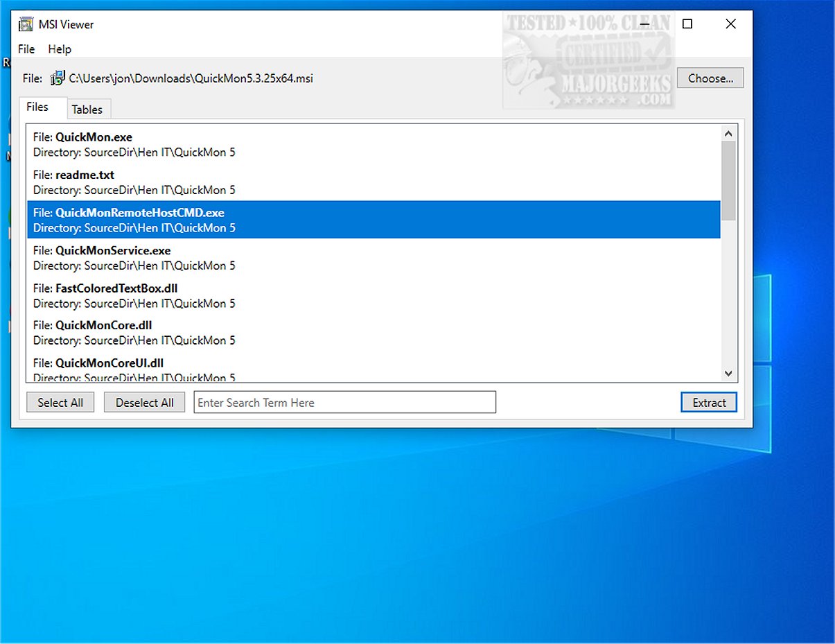Screen dimensions: 835x644
Task: Select the QuickMon.exe file entry
Action: tap(374, 145)
